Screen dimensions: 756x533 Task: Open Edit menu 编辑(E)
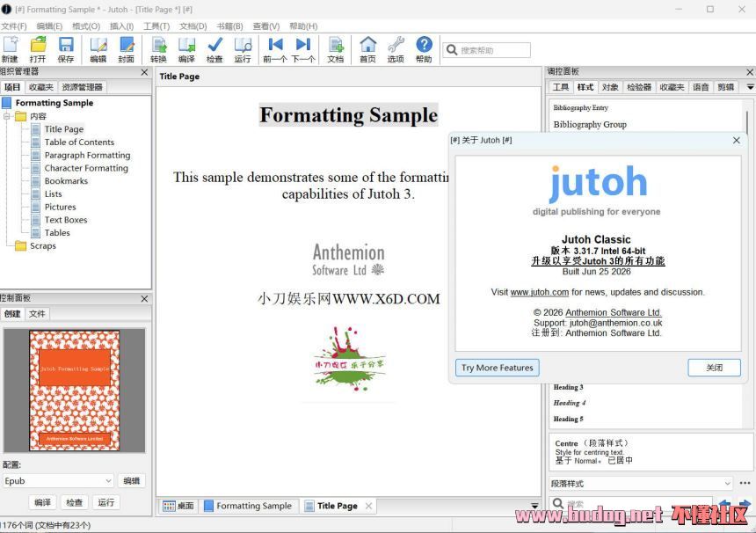[x=49, y=26]
